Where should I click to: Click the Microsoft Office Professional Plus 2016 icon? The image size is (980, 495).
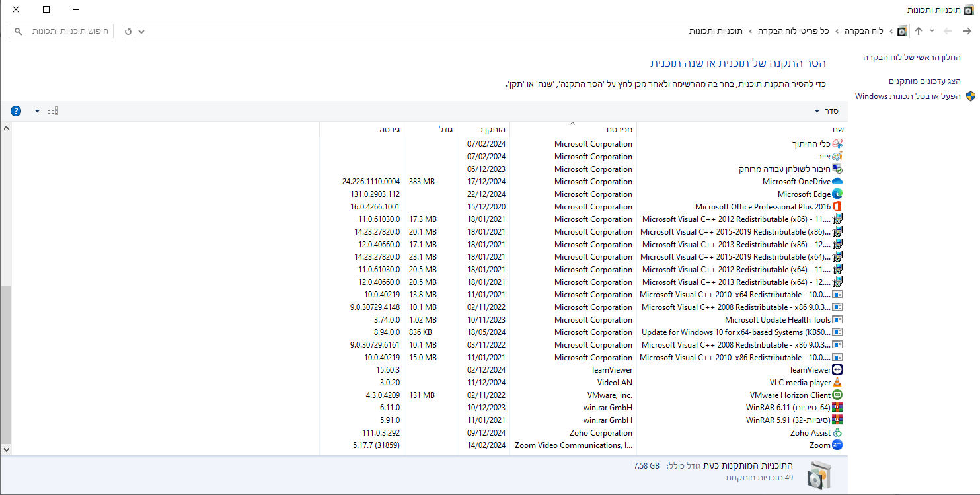click(x=837, y=207)
